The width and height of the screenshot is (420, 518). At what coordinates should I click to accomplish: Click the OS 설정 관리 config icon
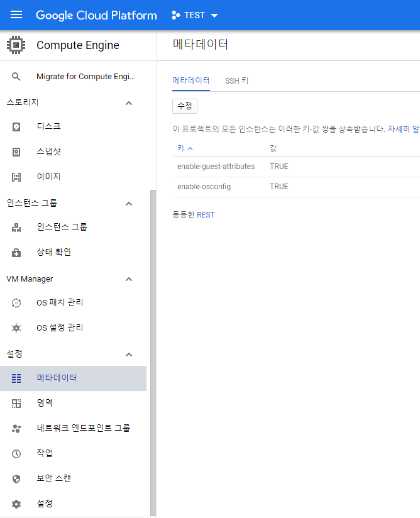[x=16, y=328]
